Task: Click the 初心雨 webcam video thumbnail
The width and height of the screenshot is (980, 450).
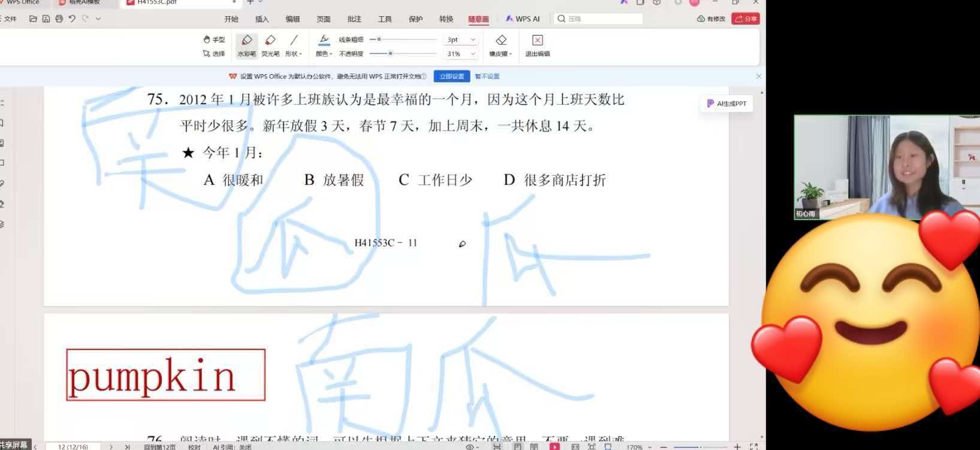Action: point(887,167)
